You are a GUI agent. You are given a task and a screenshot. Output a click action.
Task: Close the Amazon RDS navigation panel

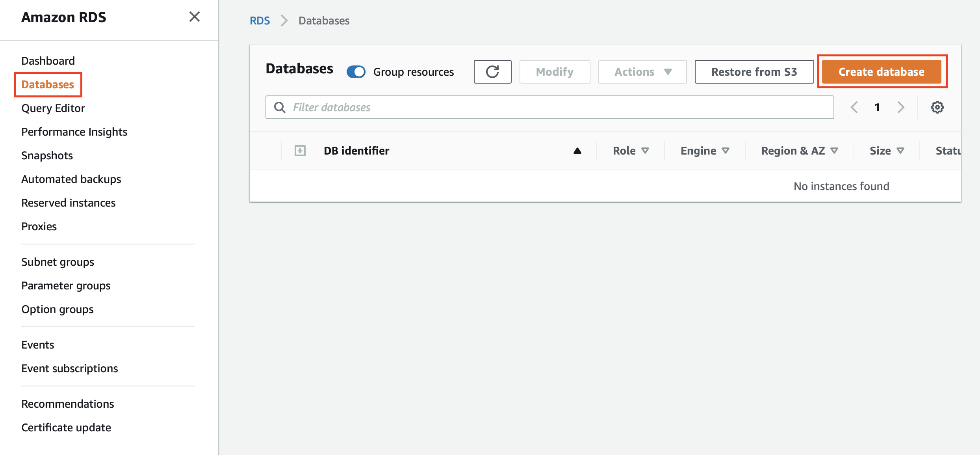coord(195,17)
